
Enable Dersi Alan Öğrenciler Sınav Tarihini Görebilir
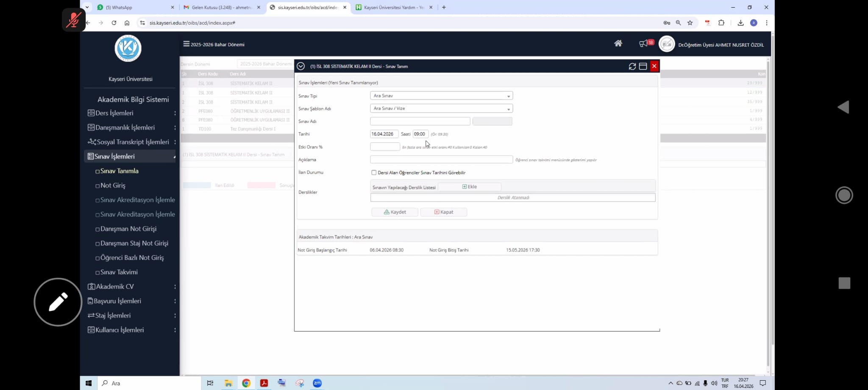(374, 173)
